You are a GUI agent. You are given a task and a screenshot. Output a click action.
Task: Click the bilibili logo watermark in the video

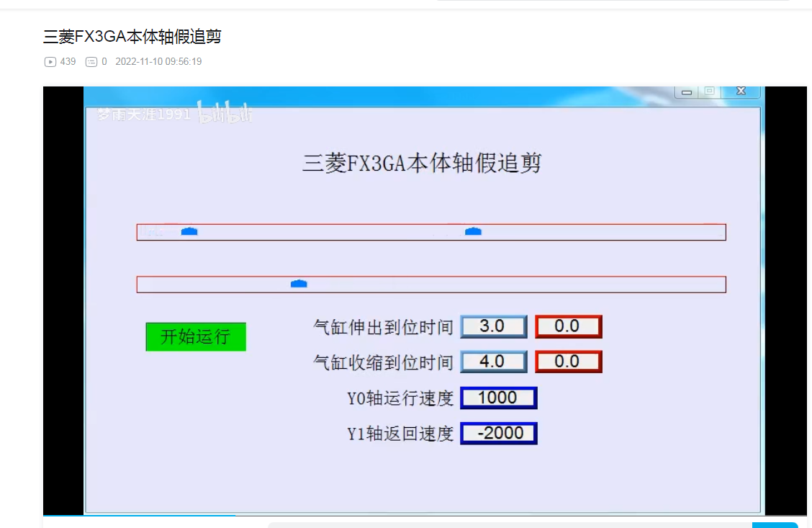click(225, 114)
